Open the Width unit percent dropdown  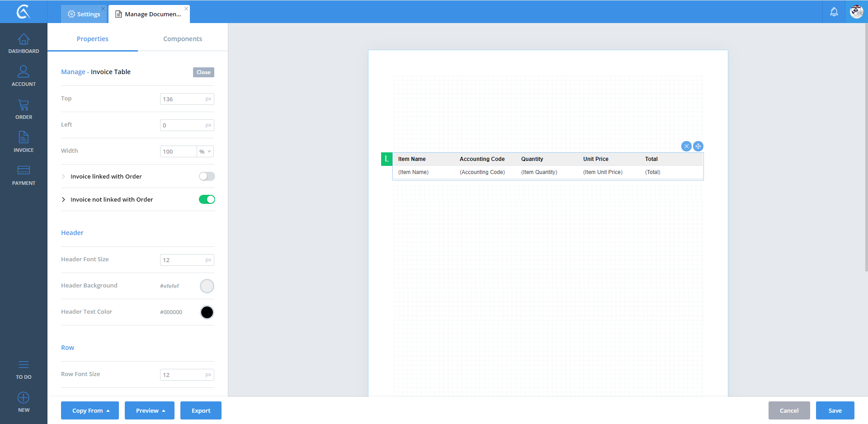tap(205, 151)
